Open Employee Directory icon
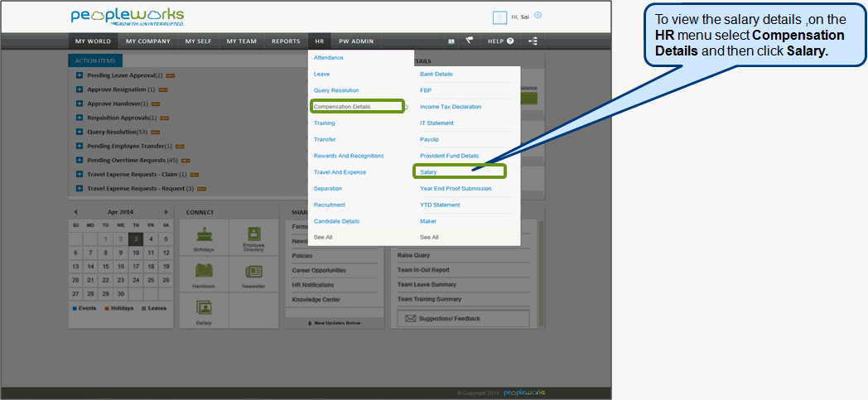Screen dimensions: 868x400 click(253, 236)
